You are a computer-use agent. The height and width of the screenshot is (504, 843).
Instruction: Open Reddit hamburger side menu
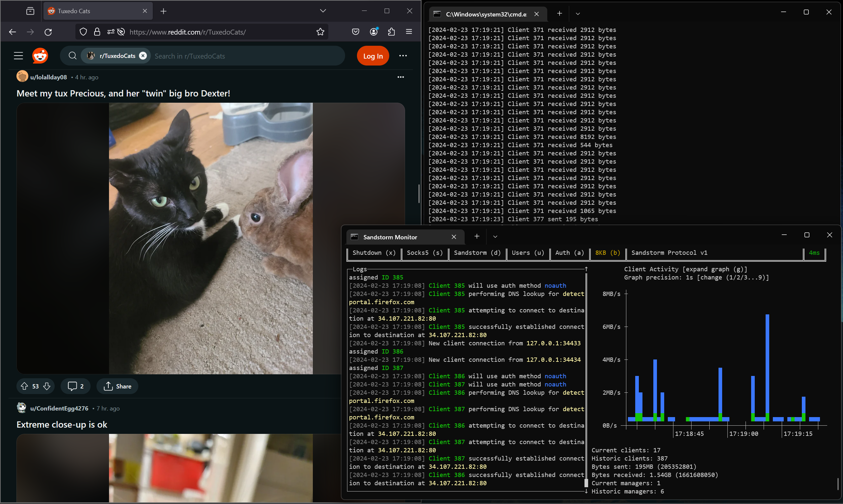18,56
